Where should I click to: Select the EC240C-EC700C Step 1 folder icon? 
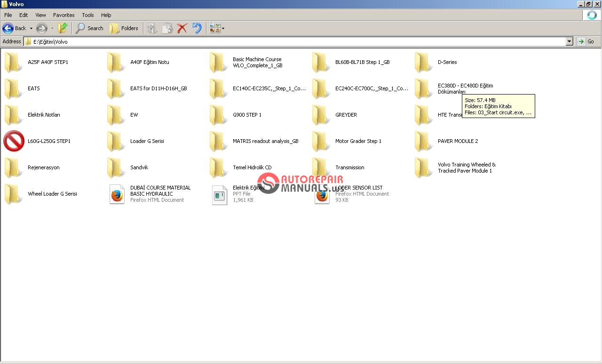click(x=321, y=88)
